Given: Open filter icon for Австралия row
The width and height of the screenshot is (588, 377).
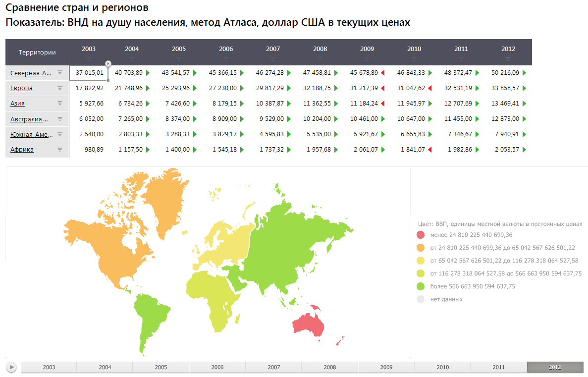Looking at the screenshot, I should pyautogui.click(x=59, y=119).
